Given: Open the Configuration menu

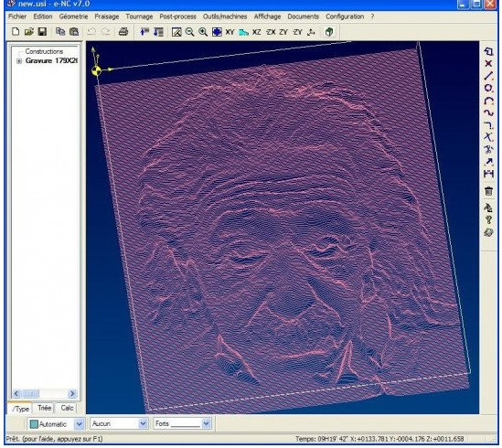Looking at the screenshot, I should (345, 16).
